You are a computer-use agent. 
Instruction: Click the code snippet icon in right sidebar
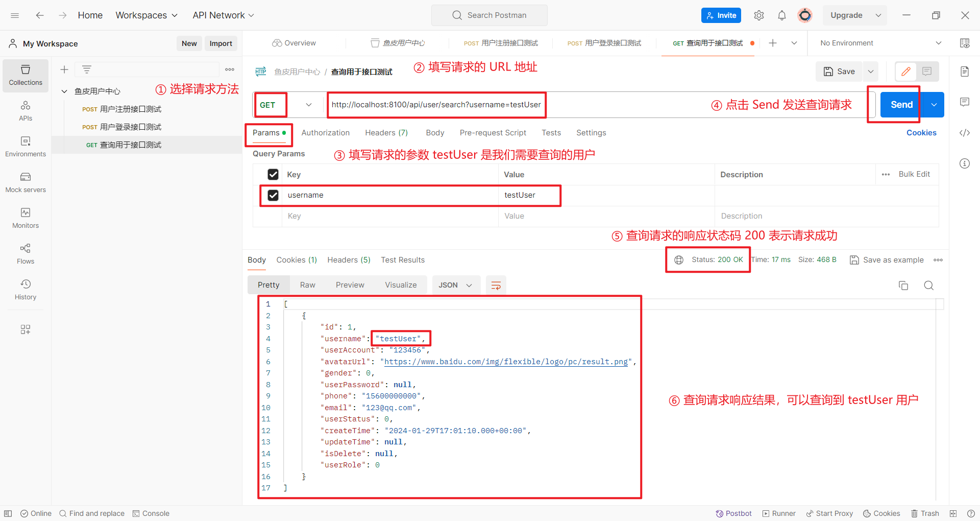(x=964, y=133)
